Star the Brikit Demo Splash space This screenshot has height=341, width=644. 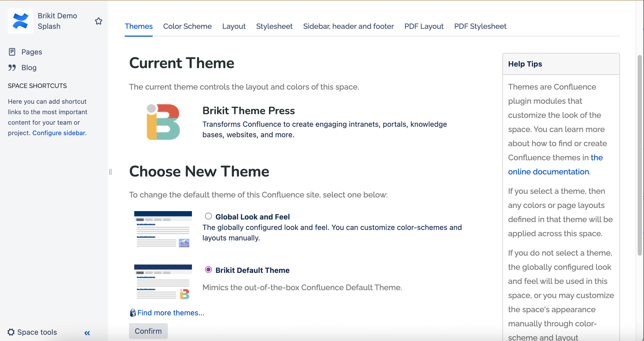tap(99, 21)
